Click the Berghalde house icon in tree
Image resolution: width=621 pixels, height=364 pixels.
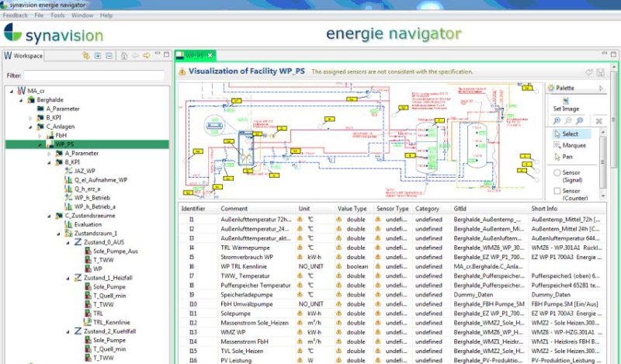(x=31, y=100)
